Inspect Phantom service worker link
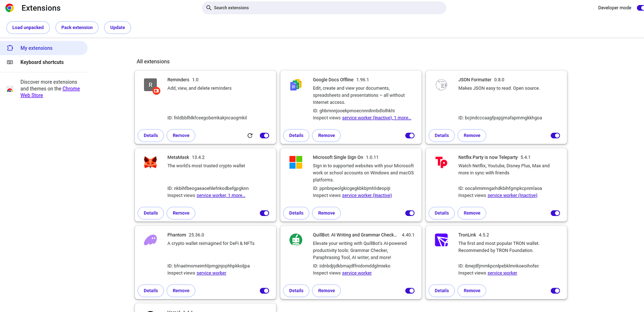 [x=212, y=273]
